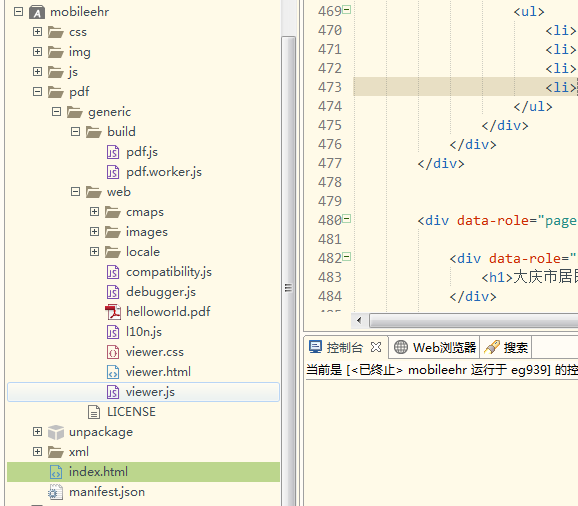Click the l10n.js file icon

pos(113,332)
